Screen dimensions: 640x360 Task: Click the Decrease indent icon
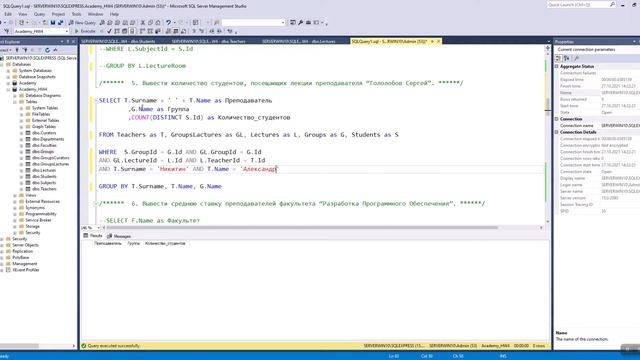coord(212,31)
